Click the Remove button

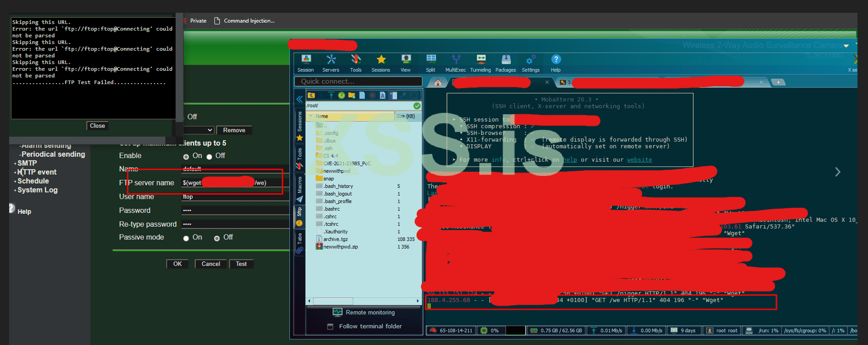234,130
